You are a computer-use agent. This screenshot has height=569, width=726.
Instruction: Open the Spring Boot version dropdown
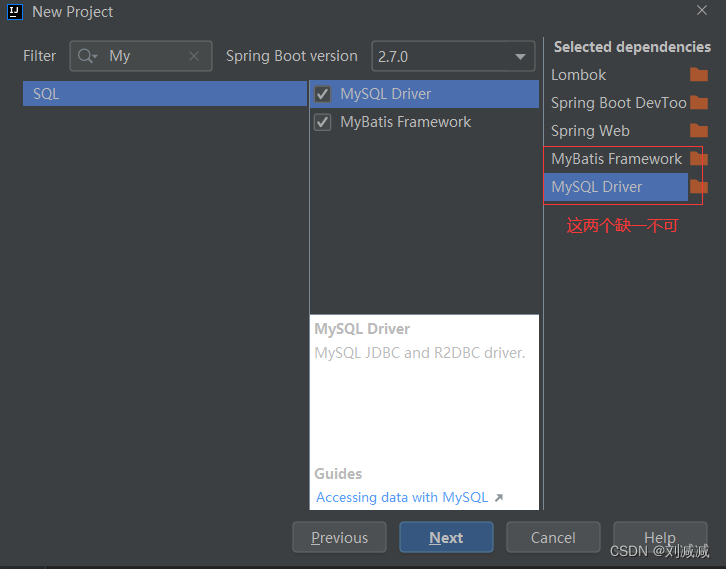(x=453, y=56)
